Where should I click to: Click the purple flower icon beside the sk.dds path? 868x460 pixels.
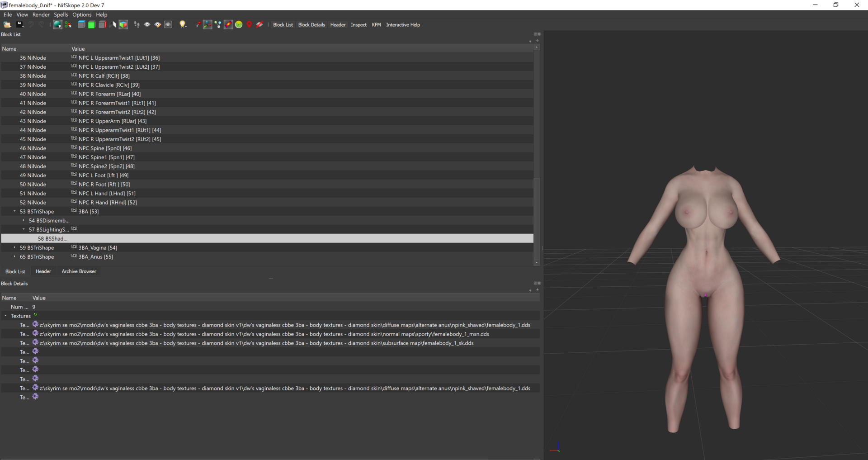[x=35, y=342]
